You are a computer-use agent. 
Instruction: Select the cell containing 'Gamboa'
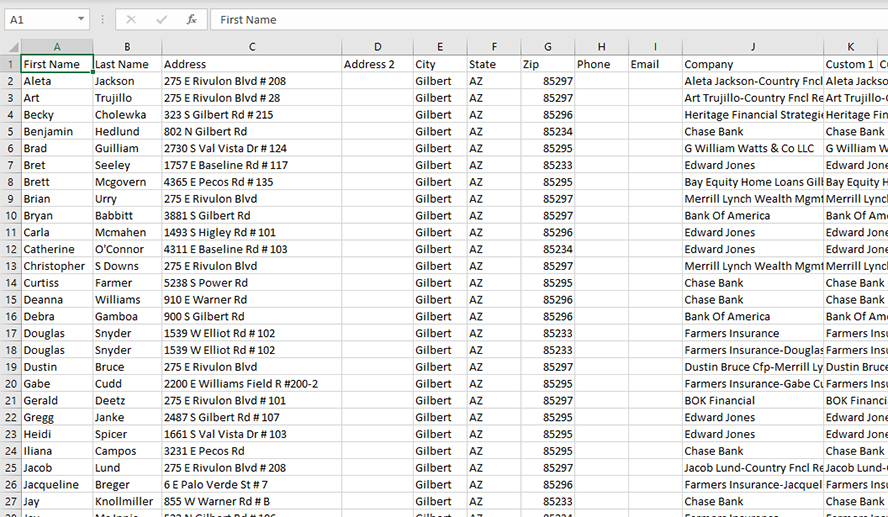click(x=127, y=317)
